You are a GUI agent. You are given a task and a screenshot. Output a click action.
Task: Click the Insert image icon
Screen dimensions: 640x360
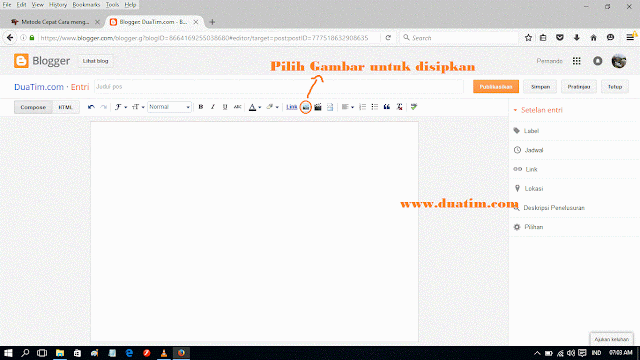(306, 107)
